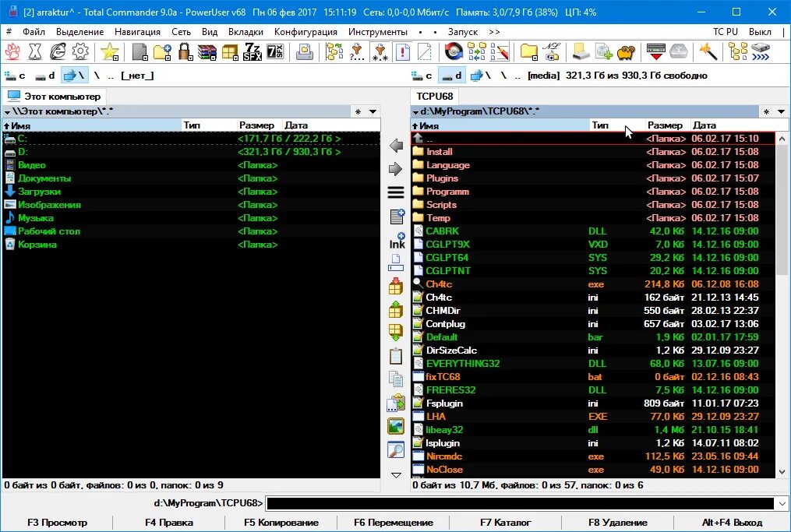791x532 pixels.
Task: Click the F3 Просмотр button
Action: tap(57, 523)
